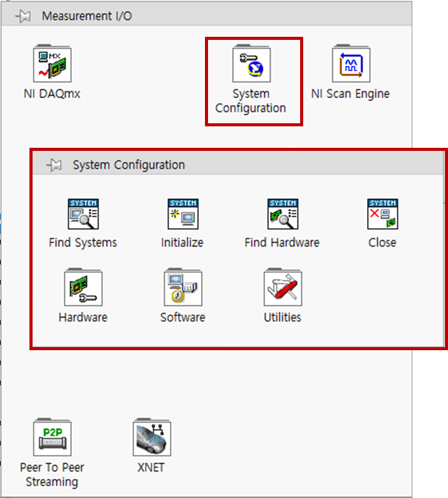Pin the Measurement I/O palette with thumbtack

[23, 16]
